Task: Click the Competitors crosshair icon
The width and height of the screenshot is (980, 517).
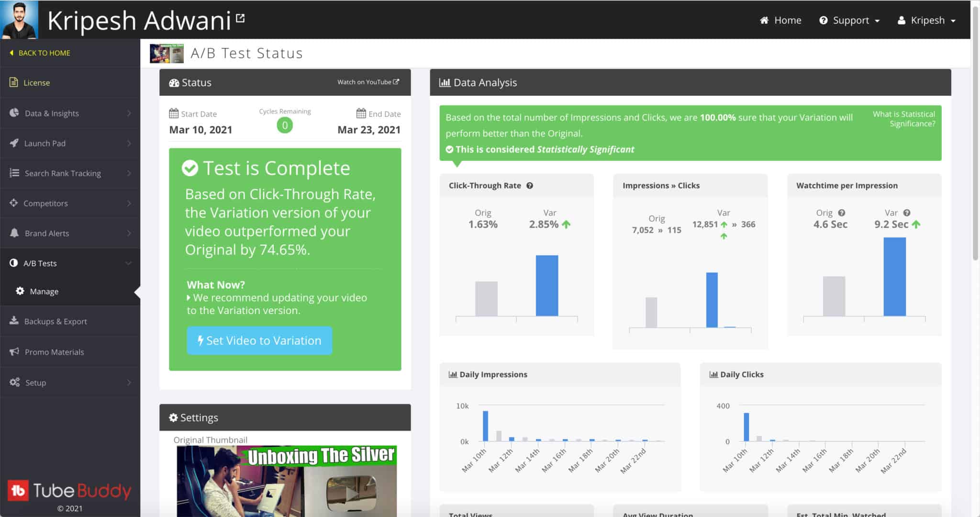Action: [x=14, y=203]
